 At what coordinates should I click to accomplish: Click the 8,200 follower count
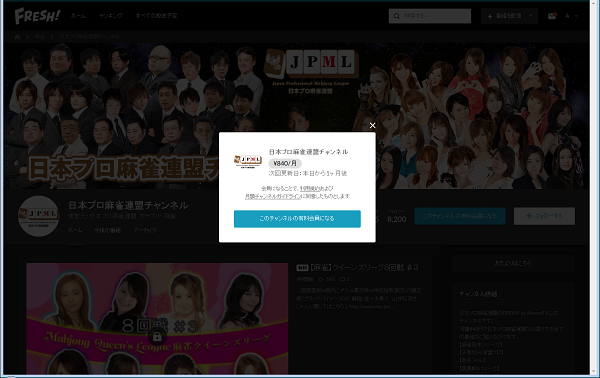tap(396, 219)
